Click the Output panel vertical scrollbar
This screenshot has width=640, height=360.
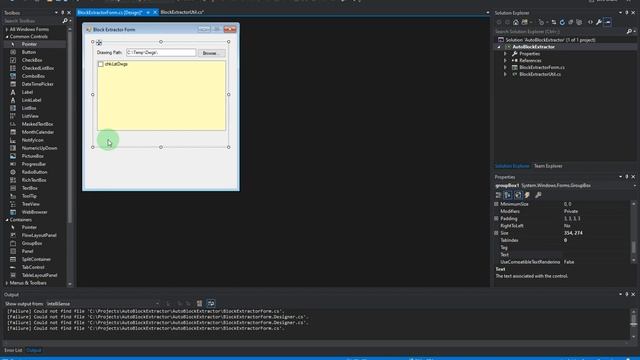pyautogui.click(x=633, y=324)
